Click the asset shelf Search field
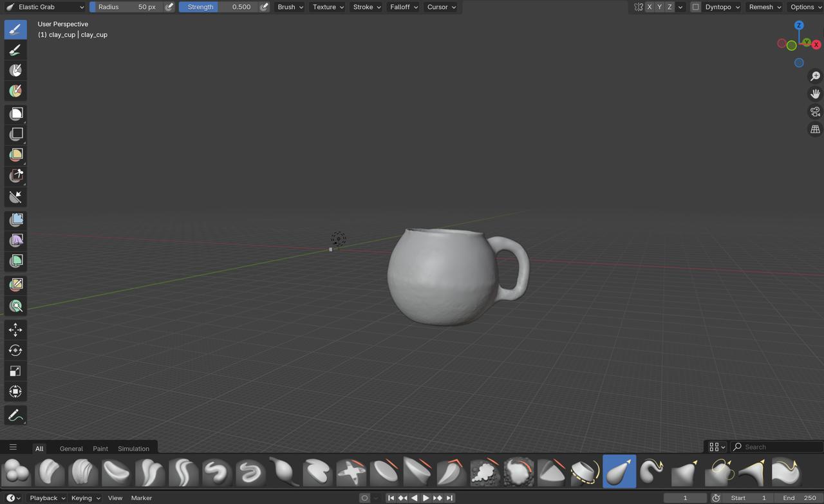824x504 pixels. [777, 447]
